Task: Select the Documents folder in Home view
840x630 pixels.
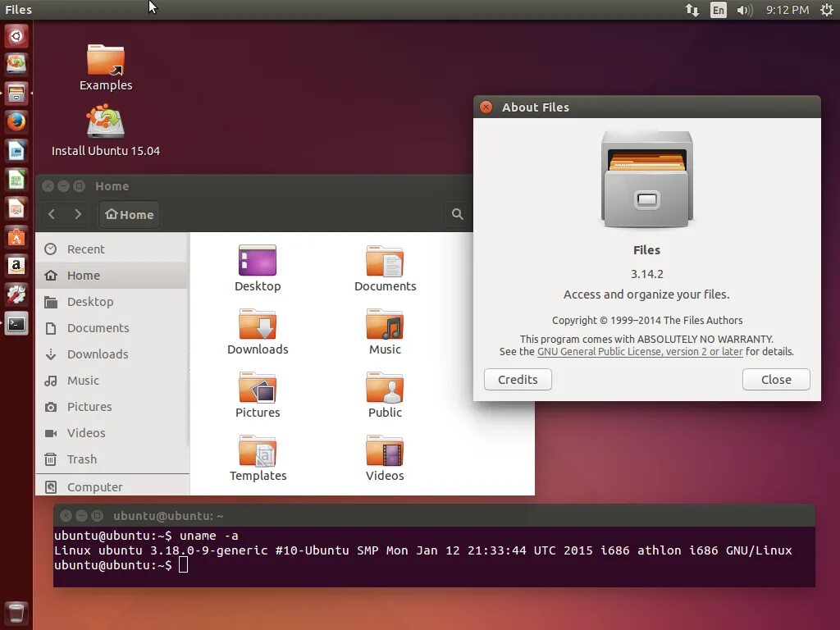Action: click(x=385, y=268)
